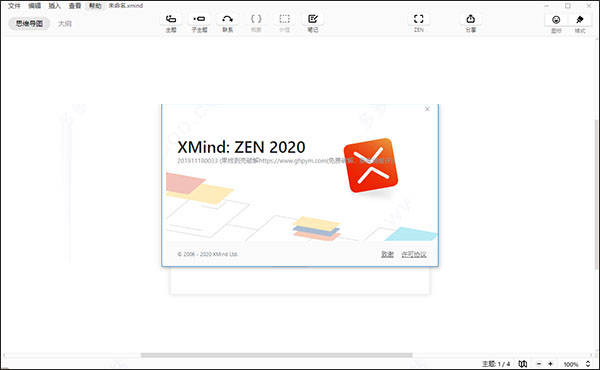Minimize the XMind window
This screenshot has width=600, height=370.
547,6
